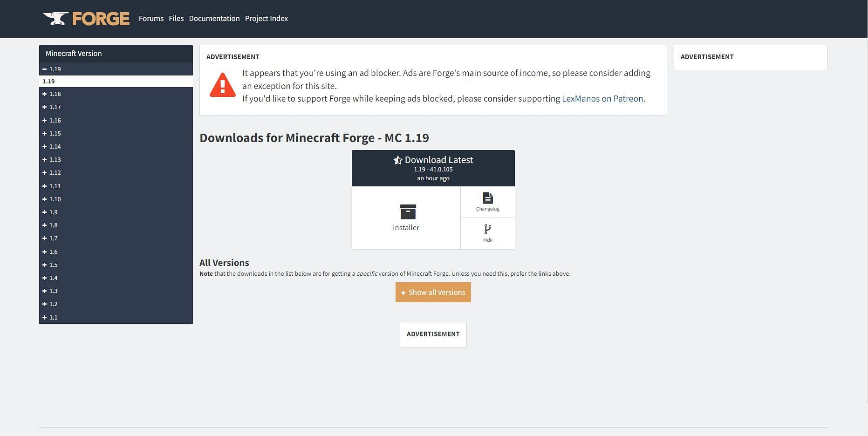Expand the 1.5 version group
868x436 pixels.
pos(116,265)
